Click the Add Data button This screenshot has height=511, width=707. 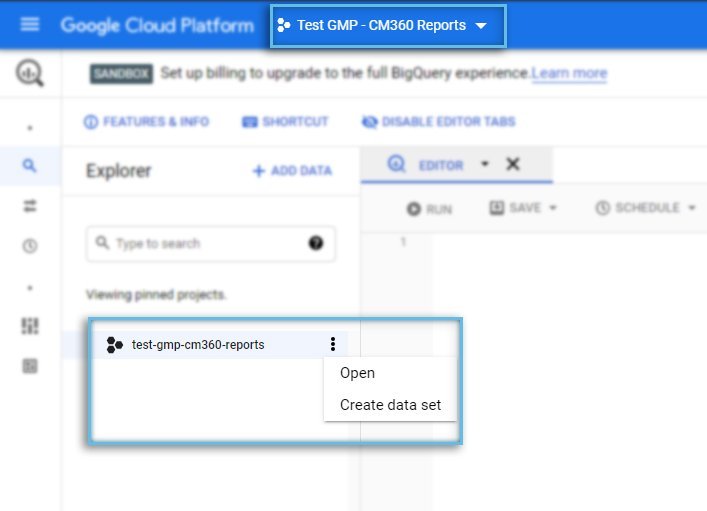point(292,170)
